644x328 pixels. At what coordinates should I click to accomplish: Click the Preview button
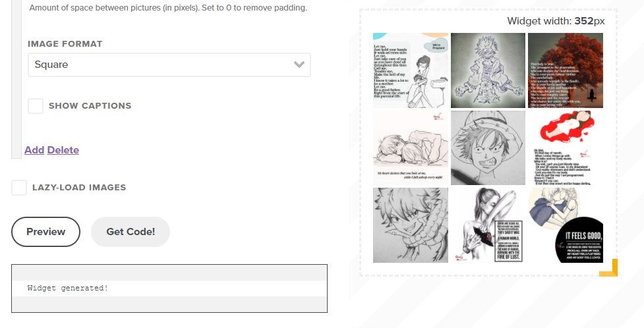click(x=45, y=232)
